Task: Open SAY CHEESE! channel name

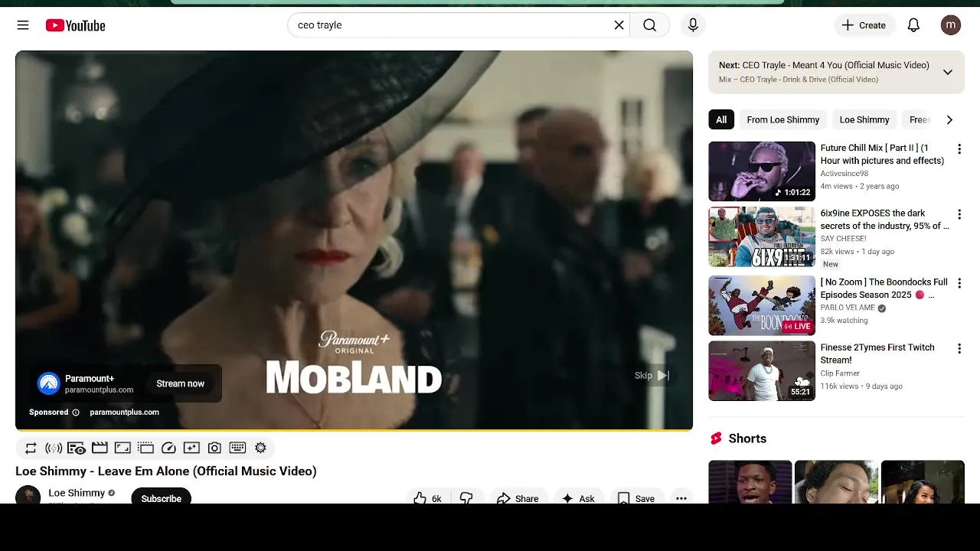Action: pos(843,239)
